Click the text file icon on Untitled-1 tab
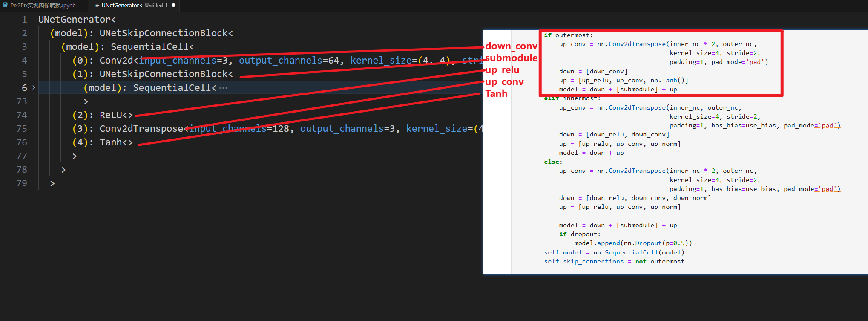This screenshot has height=321, width=868. tap(98, 5)
